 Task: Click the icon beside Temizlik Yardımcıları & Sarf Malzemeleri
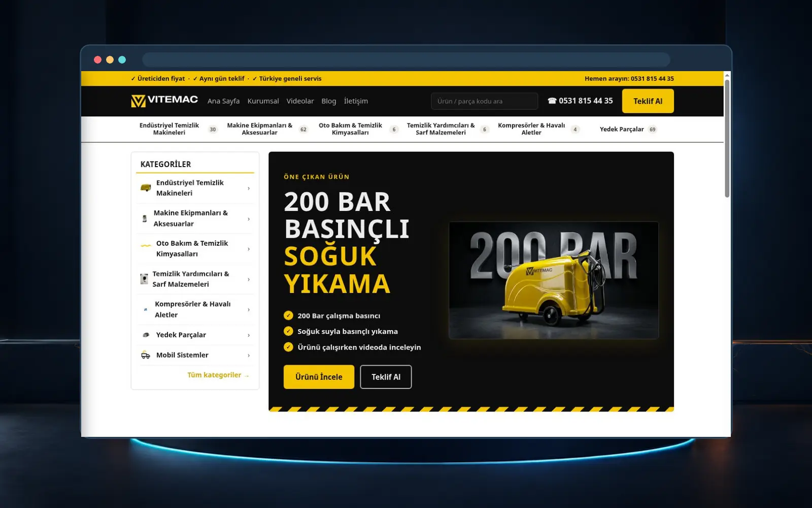144,279
